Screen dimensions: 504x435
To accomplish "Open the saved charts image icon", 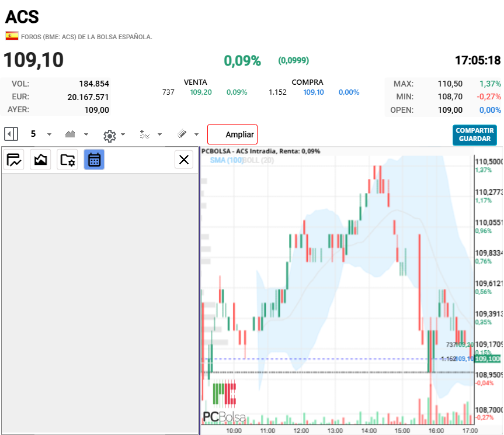I will tap(40, 159).
